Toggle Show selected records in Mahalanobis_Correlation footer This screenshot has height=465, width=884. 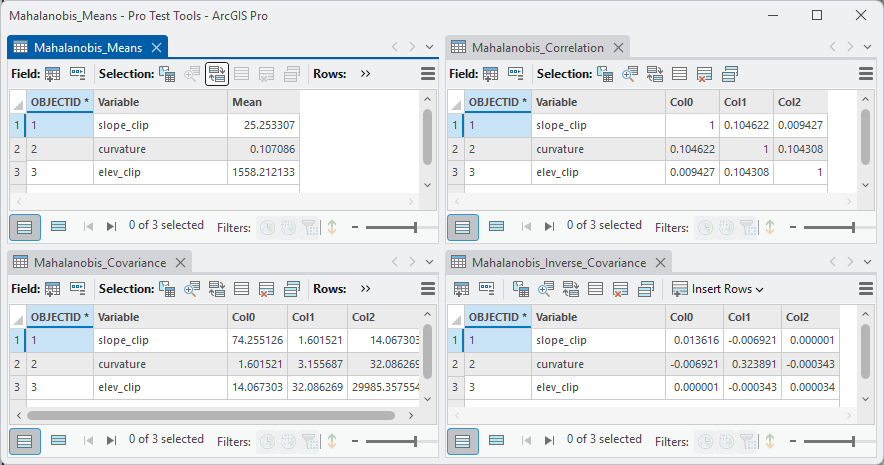coord(497,227)
